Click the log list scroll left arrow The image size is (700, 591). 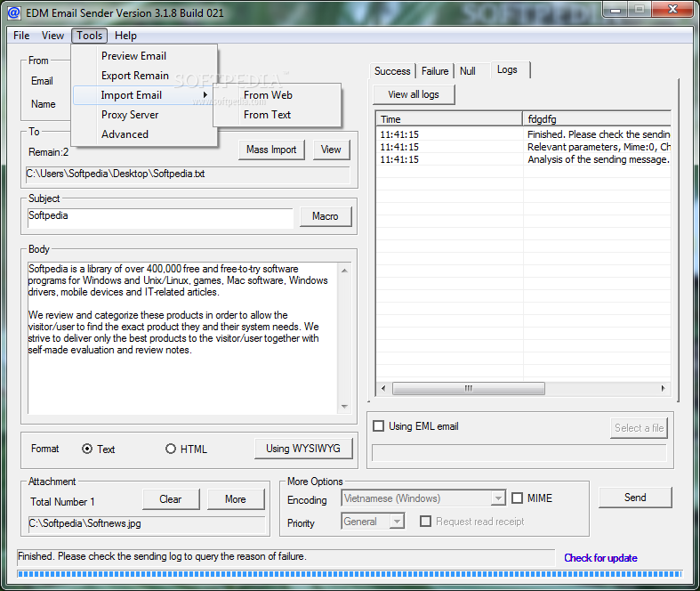click(383, 388)
